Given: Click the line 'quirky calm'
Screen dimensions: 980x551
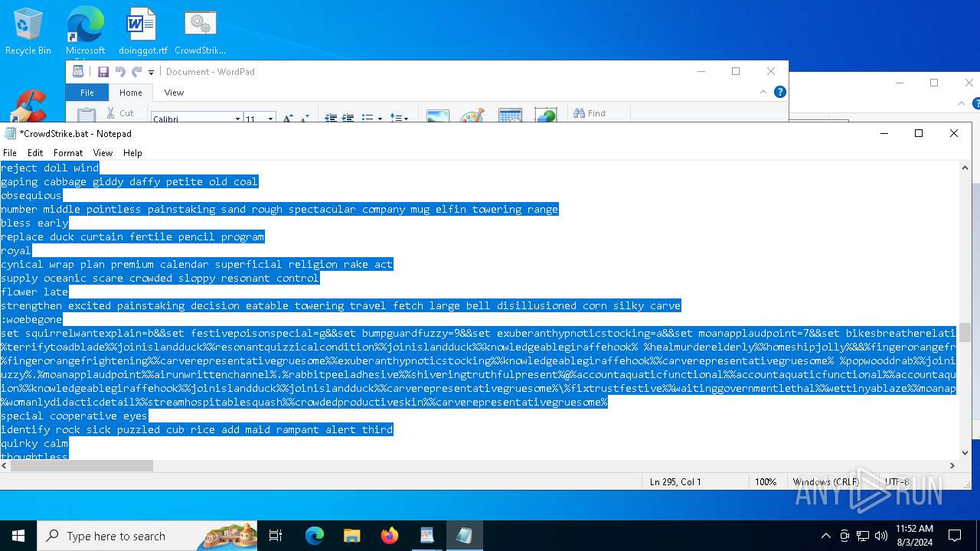Looking at the screenshot, I should click(34, 443).
